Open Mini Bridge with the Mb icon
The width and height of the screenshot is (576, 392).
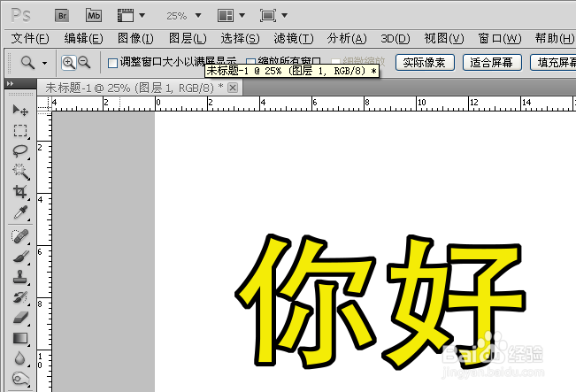94,15
